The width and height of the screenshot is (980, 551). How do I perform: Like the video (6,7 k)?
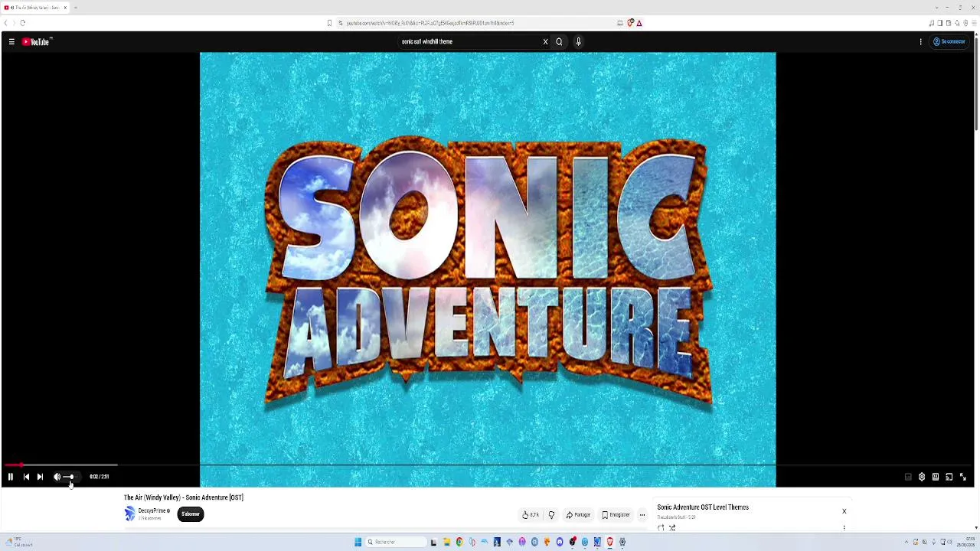[x=531, y=515]
